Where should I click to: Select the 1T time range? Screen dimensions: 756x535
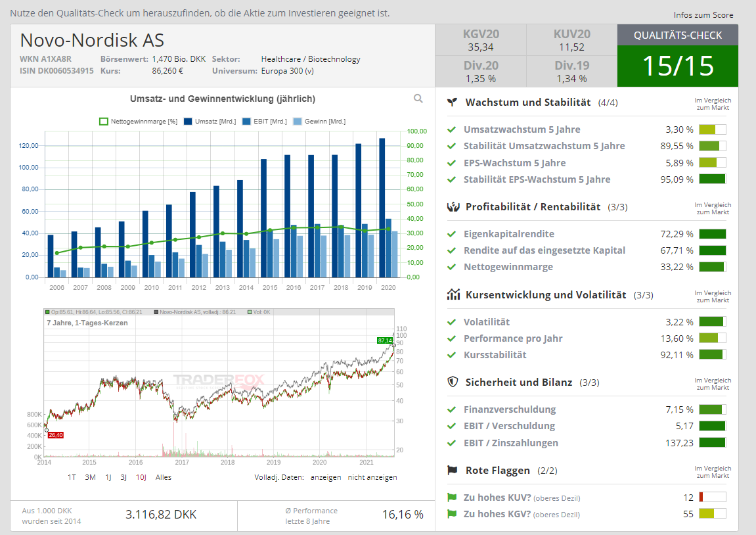point(72,477)
